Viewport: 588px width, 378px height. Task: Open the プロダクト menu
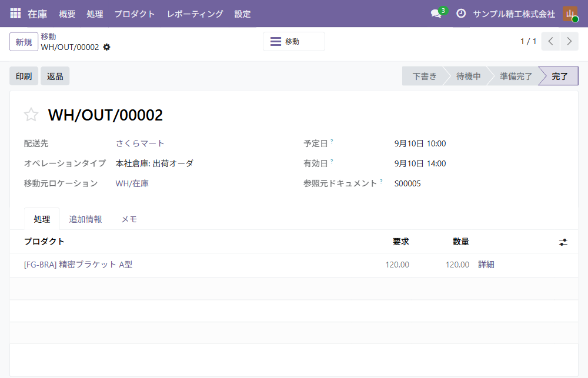135,14
